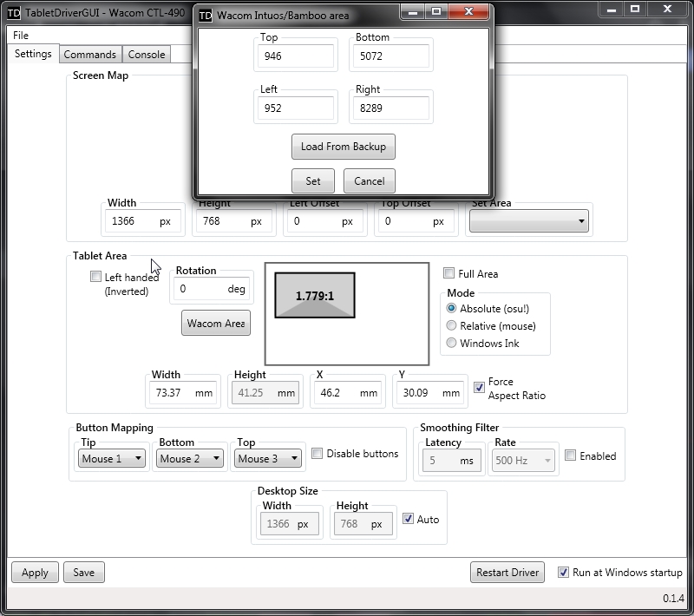Click the TD icon of the TabletDriverGUI window
Image resolution: width=694 pixels, height=616 pixels.
click(x=14, y=13)
